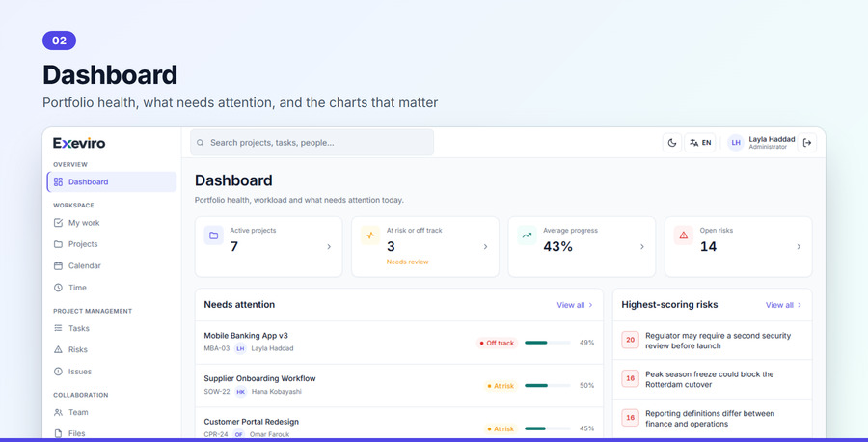Open the Regulator security review risk
Image resolution: width=868 pixels, height=442 pixels.
click(x=718, y=341)
